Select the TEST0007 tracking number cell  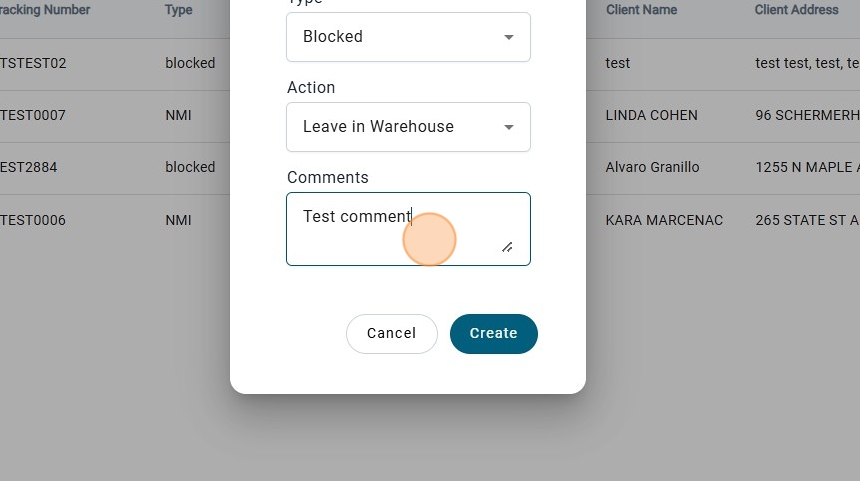coord(33,115)
